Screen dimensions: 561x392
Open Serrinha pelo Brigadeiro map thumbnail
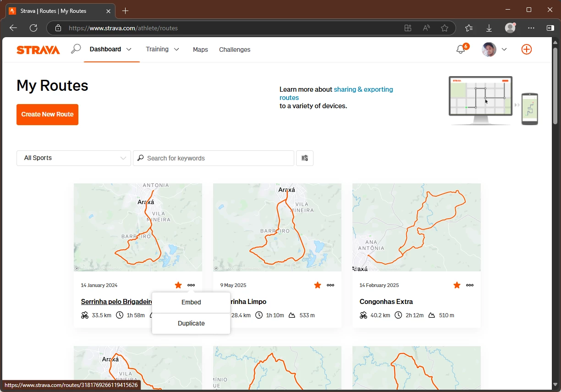[138, 227]
